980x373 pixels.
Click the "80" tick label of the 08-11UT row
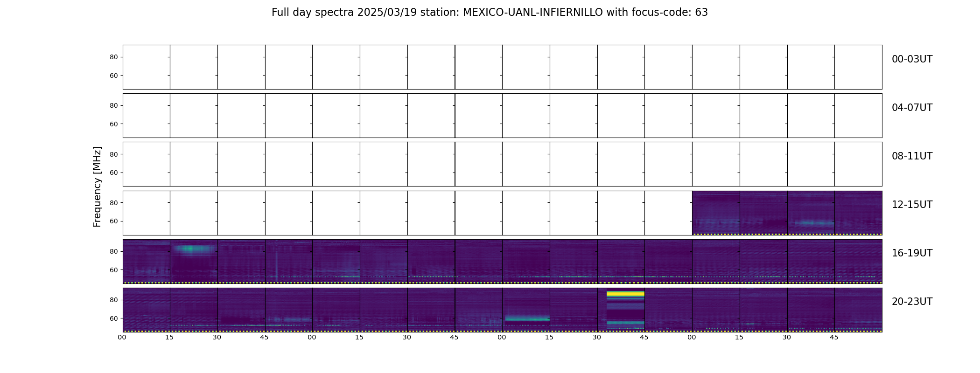[x=114, y=154]
